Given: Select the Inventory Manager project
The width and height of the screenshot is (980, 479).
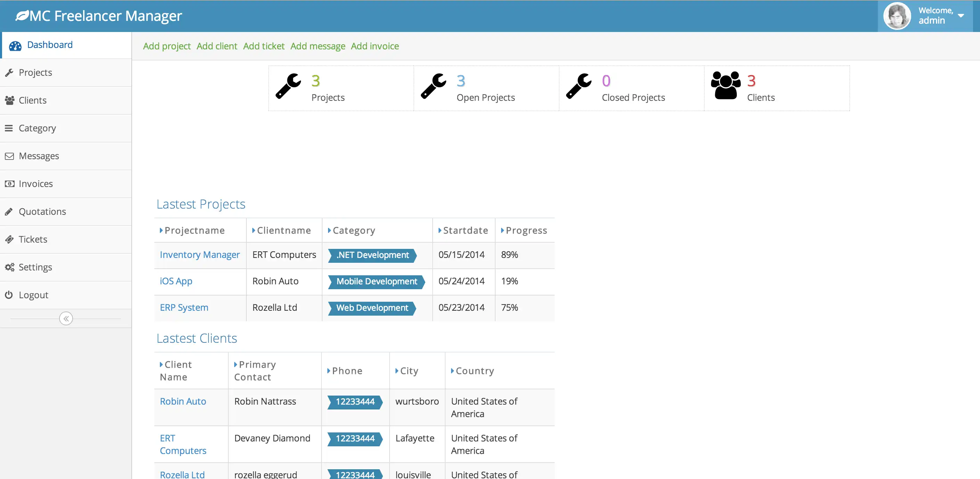Looking at the screenshot, I should [x=199, y=254].
